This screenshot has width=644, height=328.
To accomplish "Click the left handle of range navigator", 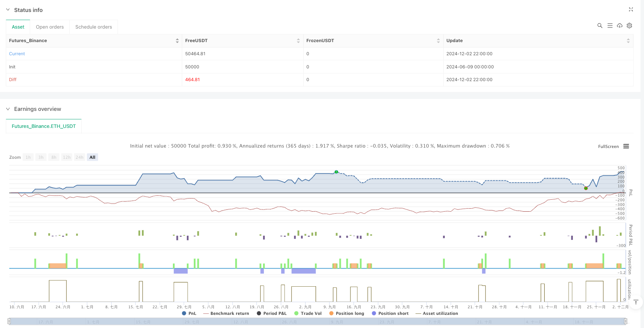I will click(x=9, y=321).
